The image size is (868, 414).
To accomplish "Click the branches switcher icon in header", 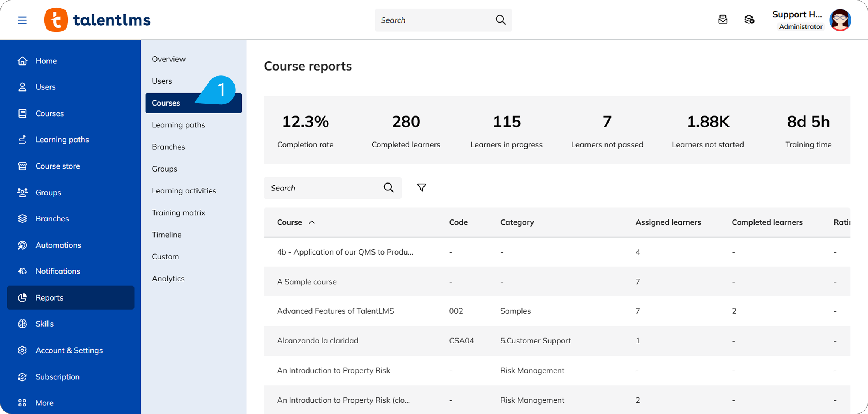I will [x=749, y=20].
